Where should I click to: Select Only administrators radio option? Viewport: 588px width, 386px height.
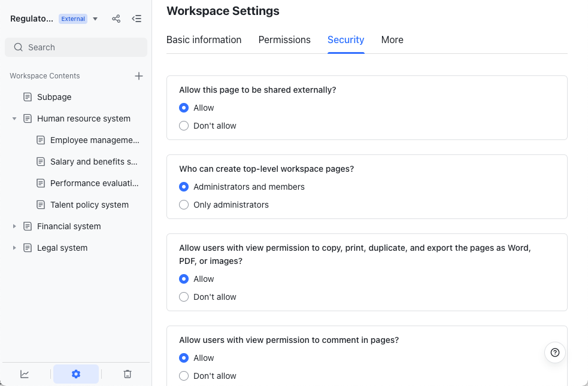click(184, 205)
